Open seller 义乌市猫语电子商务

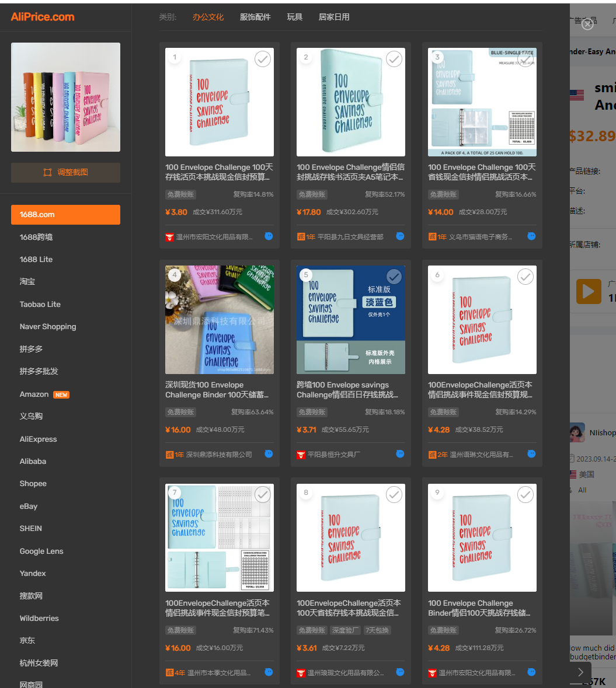481,237
